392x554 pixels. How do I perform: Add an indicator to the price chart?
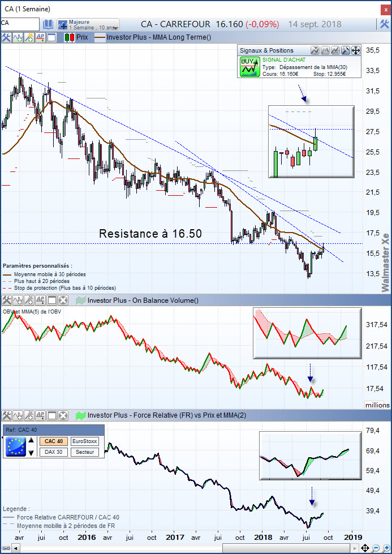[x=18, y=37]
